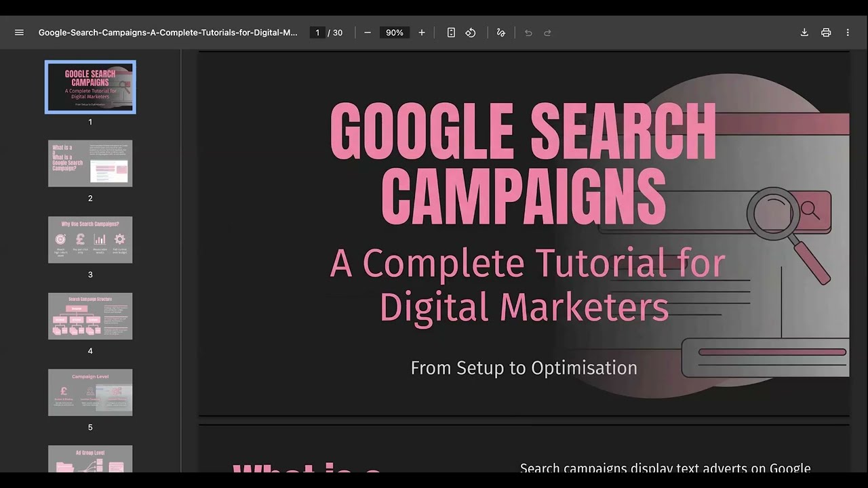The image size is (868, 488).
Task: Toggle the sidebar menu hamburger icon
Action: coord(19,33)
